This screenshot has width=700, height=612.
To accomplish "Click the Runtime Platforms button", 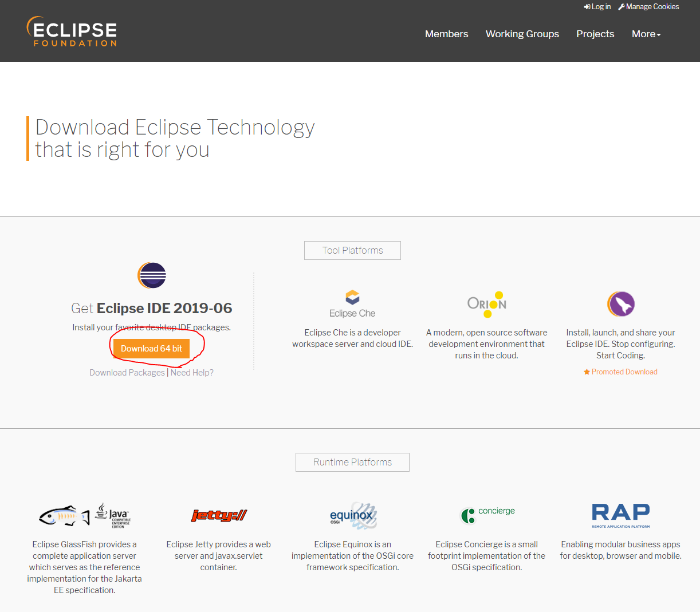I will pyautogui.click(x=352, y=462).
